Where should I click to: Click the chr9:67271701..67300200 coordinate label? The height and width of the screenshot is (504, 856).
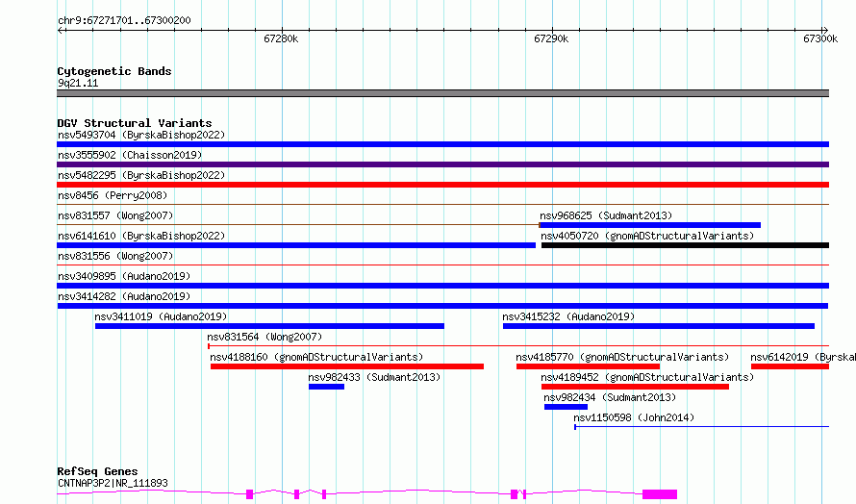(124, 20)
